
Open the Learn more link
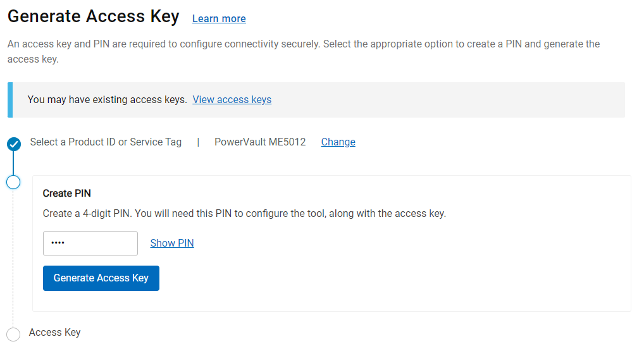[219, 19]
